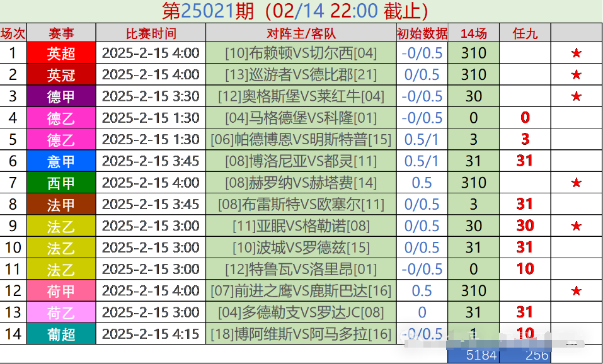This screenshot has height=364, width=603.
Task: Click the 任九 column header
Action: tap(525, 33)
